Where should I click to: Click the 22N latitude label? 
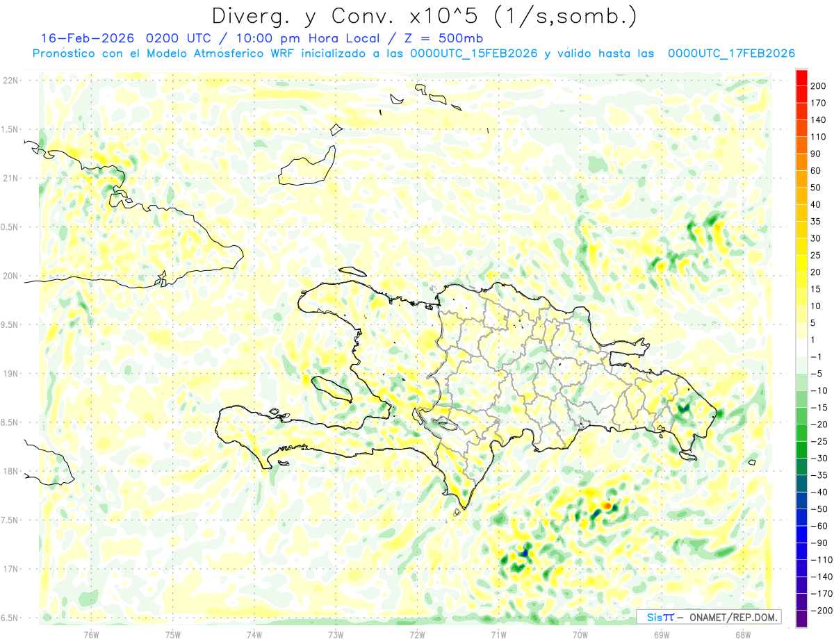(x=10, y=80)
